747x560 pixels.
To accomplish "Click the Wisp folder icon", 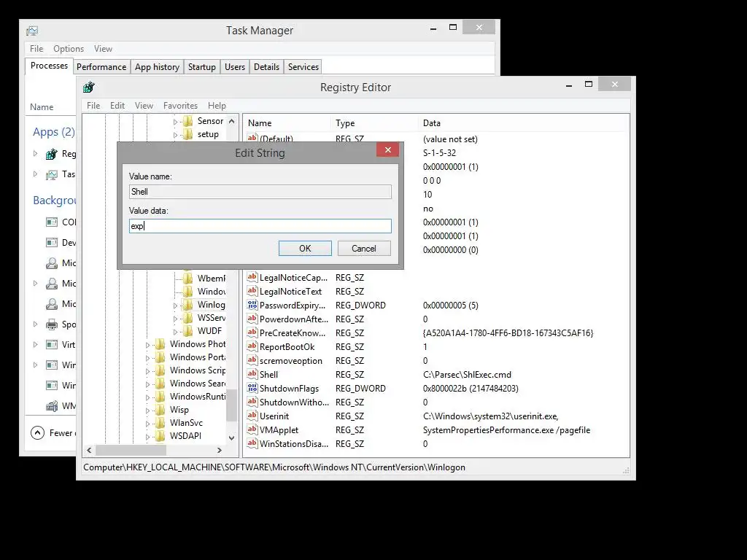I will [160, 410].
